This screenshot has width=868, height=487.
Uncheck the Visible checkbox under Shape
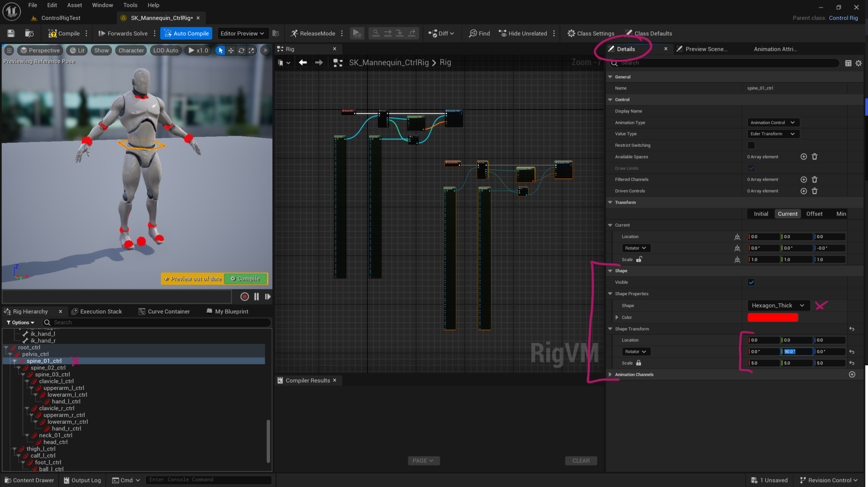(751, 282)
